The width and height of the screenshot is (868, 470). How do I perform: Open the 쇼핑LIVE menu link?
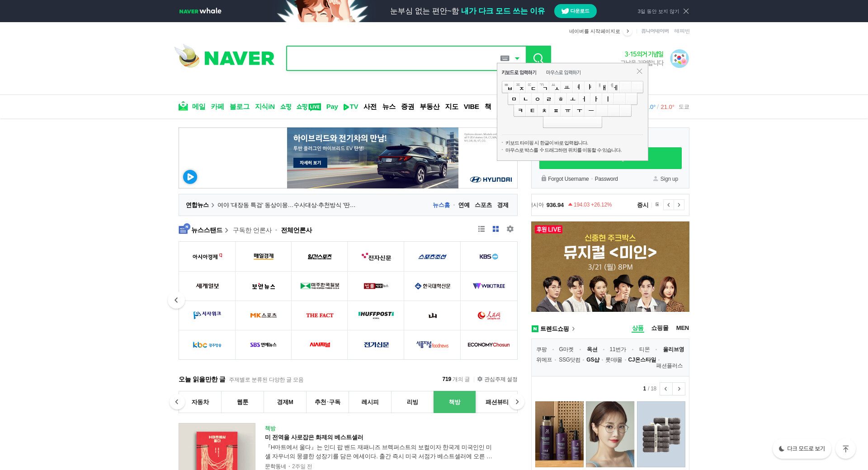point(309,107)
